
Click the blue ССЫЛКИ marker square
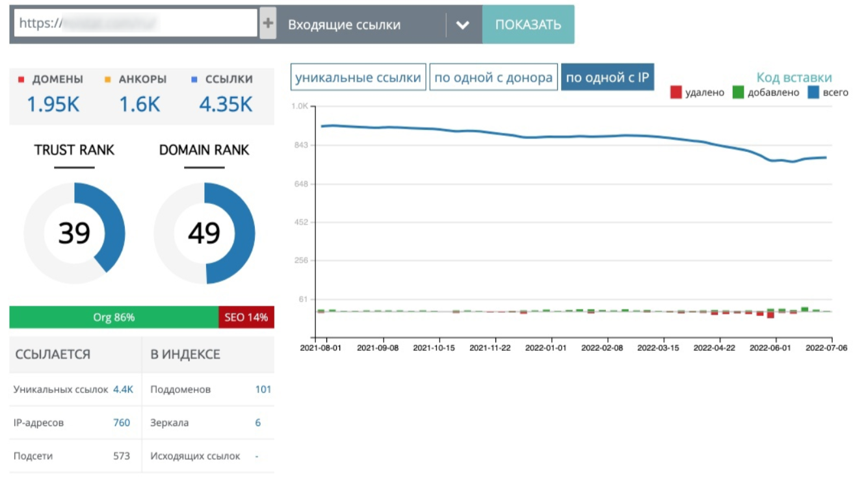tap(194, 80)
